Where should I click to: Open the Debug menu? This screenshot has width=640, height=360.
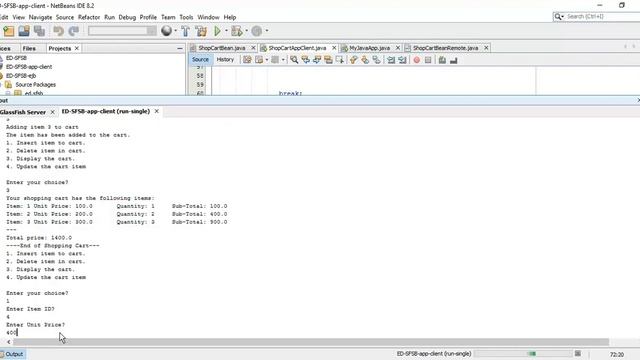[127, 17]
